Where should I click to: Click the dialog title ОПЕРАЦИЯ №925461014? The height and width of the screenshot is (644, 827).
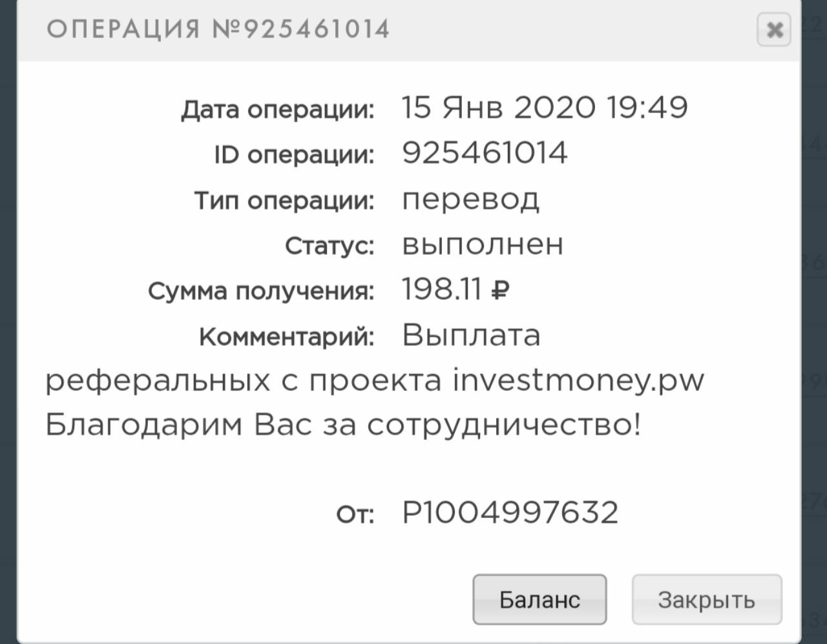click(218, 30)
